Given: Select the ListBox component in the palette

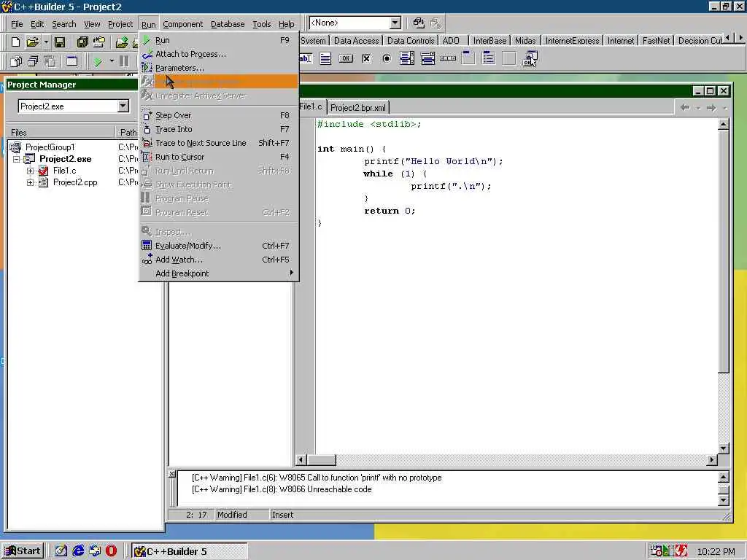Looking at the screenshot, I should [407, 58].
